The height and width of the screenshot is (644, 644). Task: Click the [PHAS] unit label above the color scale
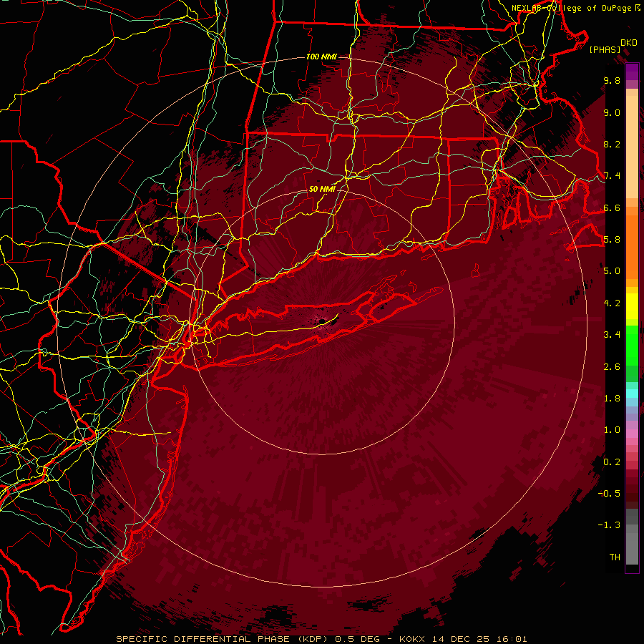605,49
